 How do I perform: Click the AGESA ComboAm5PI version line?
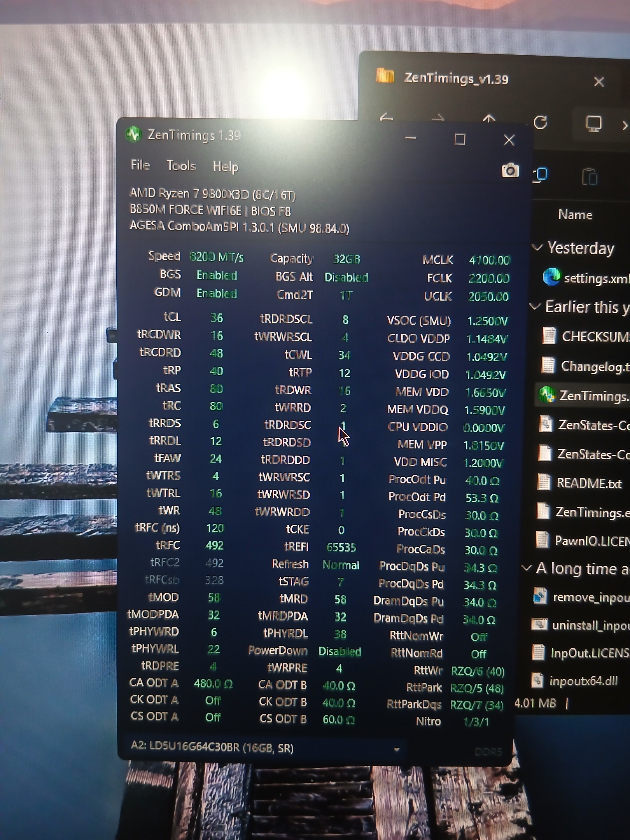pos(239,227)
